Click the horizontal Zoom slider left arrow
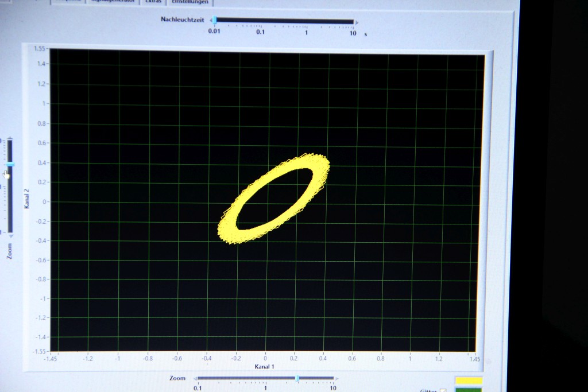Viewport: 588px width, 392px height. (x=195, y=378)
